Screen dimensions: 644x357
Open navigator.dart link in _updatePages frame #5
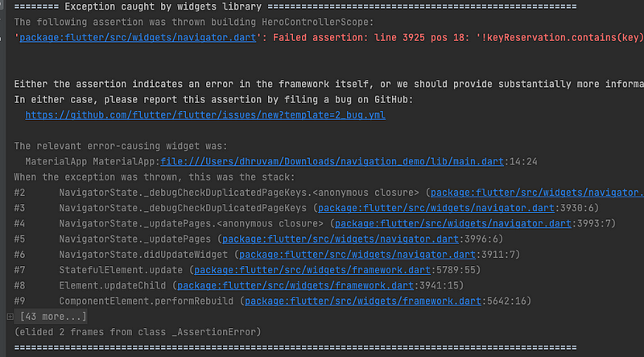(341, 239)
